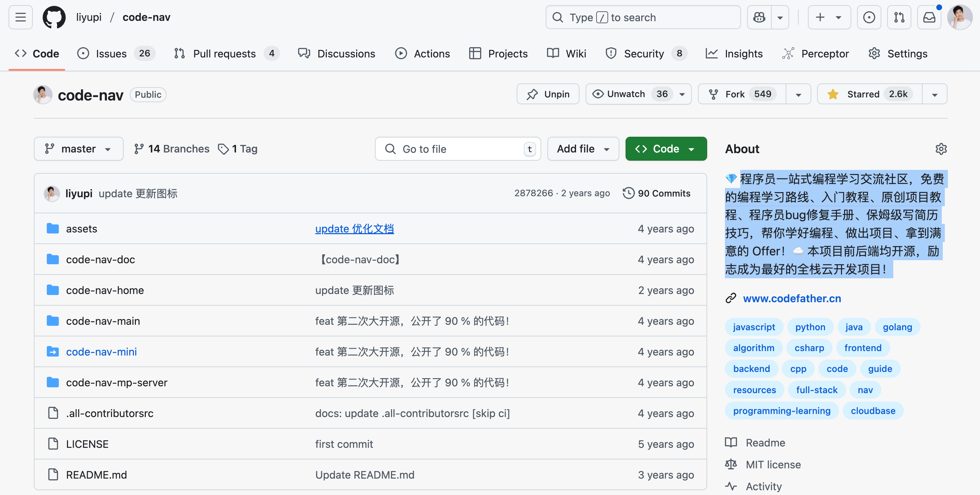Viewport: 980px width, 495px height.
Task: Expand the master branch dropdown
Action: pyautogui.click(x=79, y=149)
